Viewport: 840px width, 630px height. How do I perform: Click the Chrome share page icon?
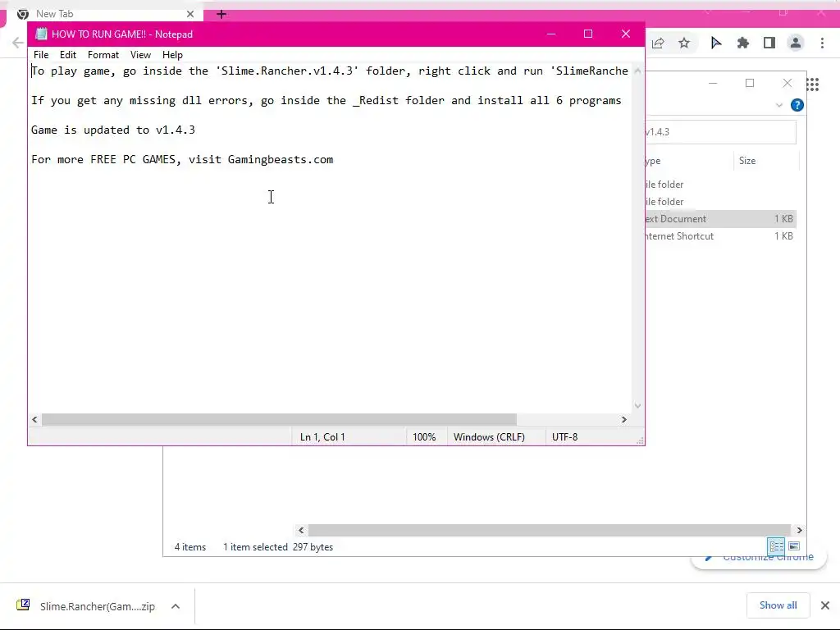(658, 43)
